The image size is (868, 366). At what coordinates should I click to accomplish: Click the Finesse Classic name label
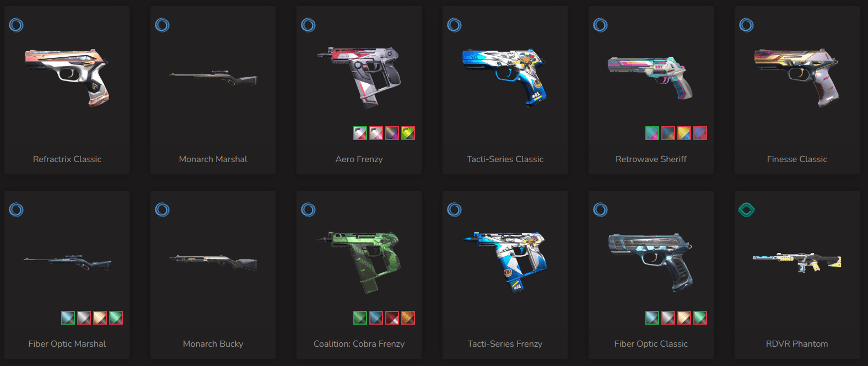point(797,159)
